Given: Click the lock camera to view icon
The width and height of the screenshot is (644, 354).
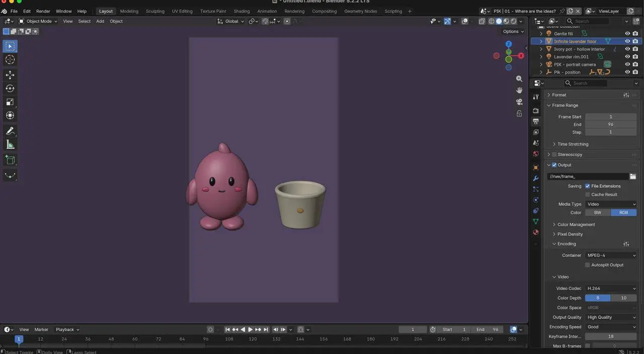Looking at the screenshot, I should [x=519, y=113].
